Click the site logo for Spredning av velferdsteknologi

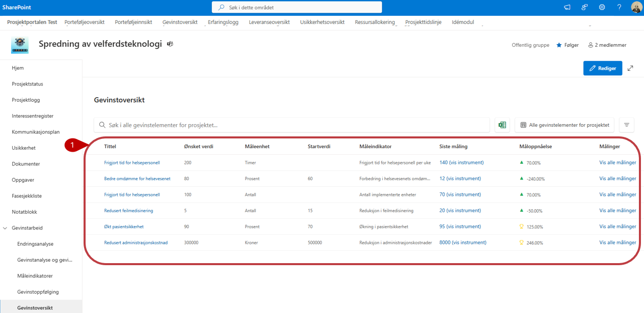coord(20,45)
